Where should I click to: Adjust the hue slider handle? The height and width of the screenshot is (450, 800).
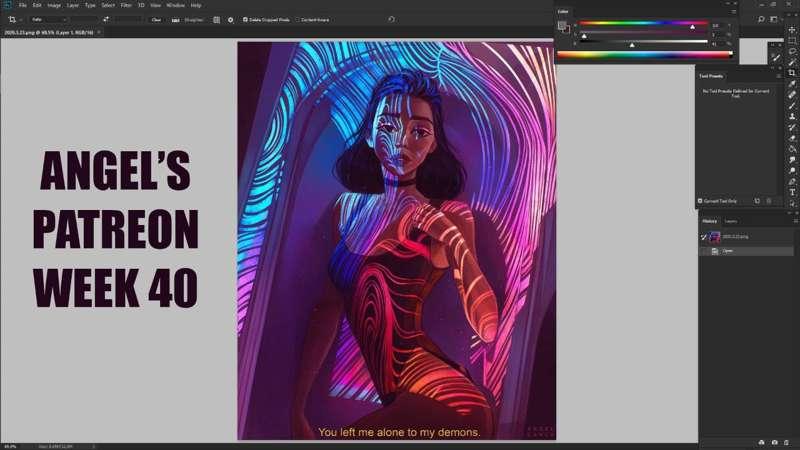click(x=692, y=27)
